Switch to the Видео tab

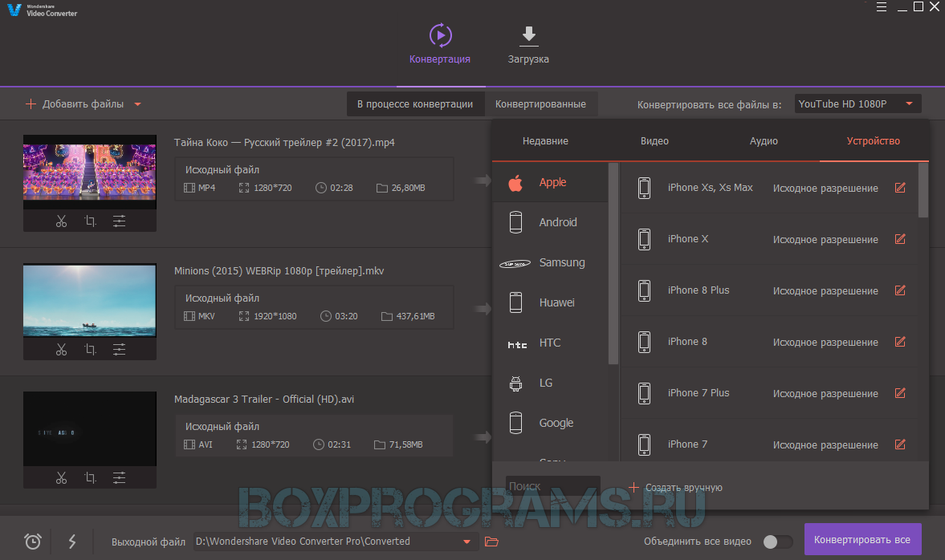click(x=654, y=141)
